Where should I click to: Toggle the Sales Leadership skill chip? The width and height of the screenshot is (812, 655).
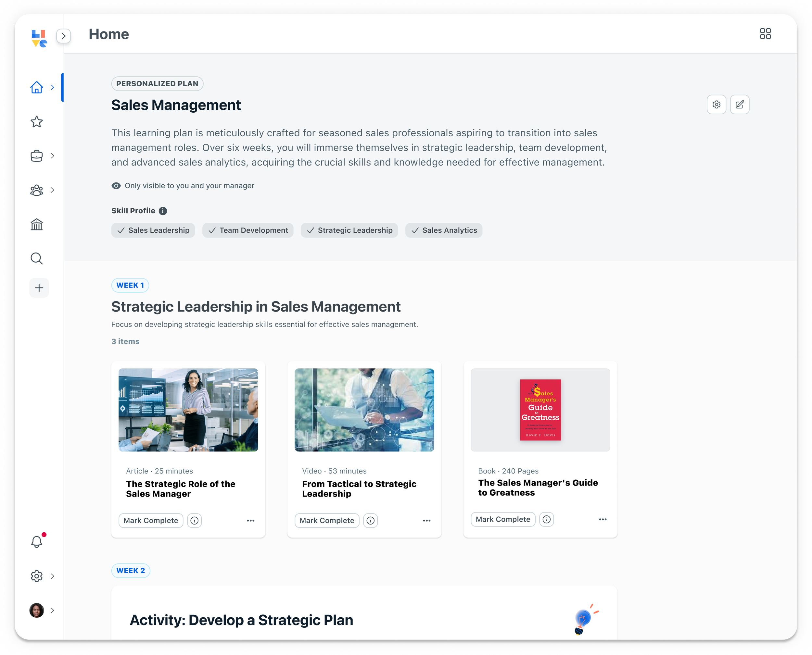click(153, 230)
